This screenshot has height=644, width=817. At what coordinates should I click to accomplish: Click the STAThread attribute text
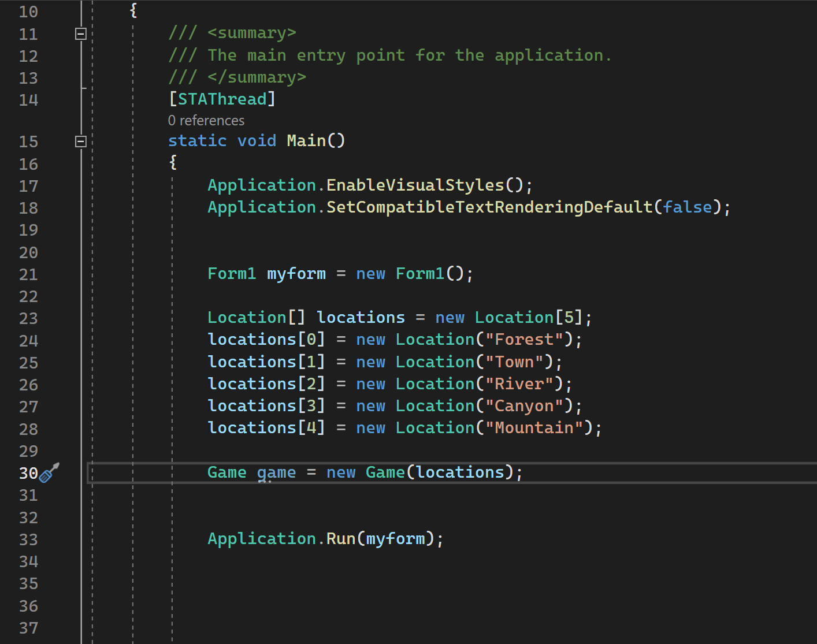(x=222, y=99)
